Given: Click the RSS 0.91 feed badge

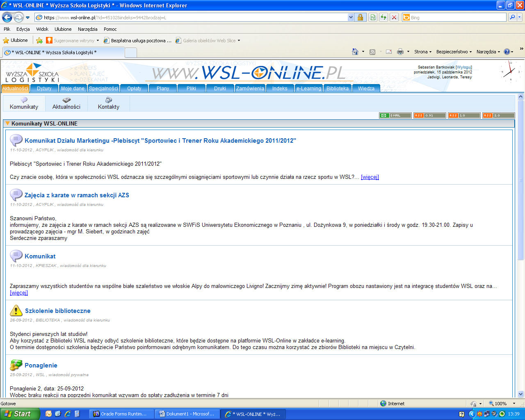Looking at the screenshot, I should tap(430, 116).
